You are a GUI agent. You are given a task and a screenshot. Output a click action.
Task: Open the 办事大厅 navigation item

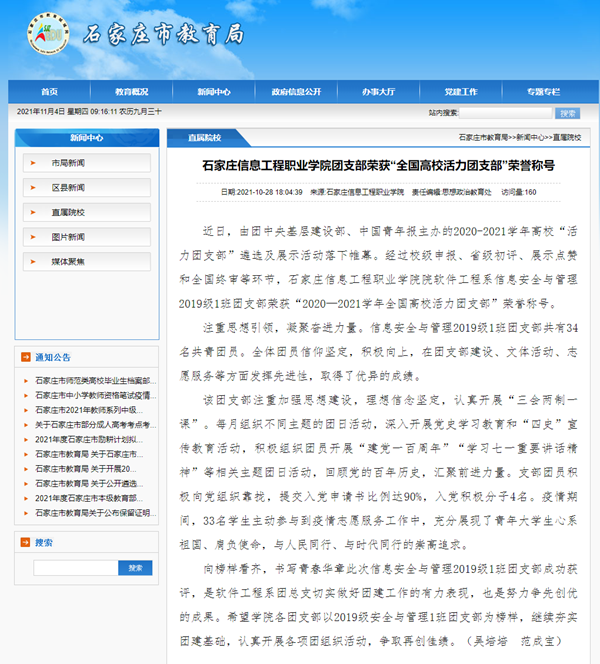[x=379, y=91]
